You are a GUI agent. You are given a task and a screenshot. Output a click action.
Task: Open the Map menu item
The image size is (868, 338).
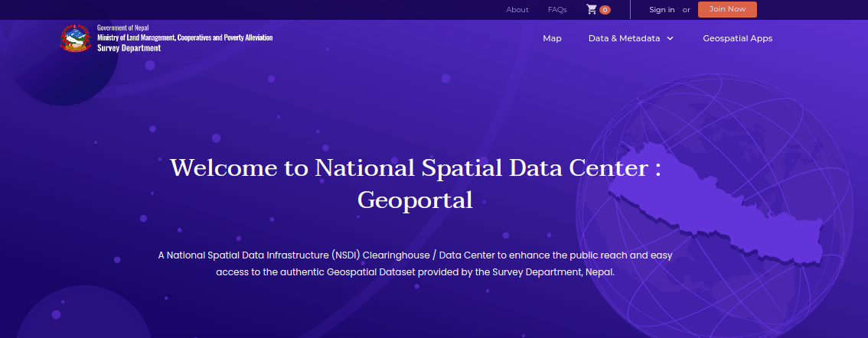click(x=552, y=38)
